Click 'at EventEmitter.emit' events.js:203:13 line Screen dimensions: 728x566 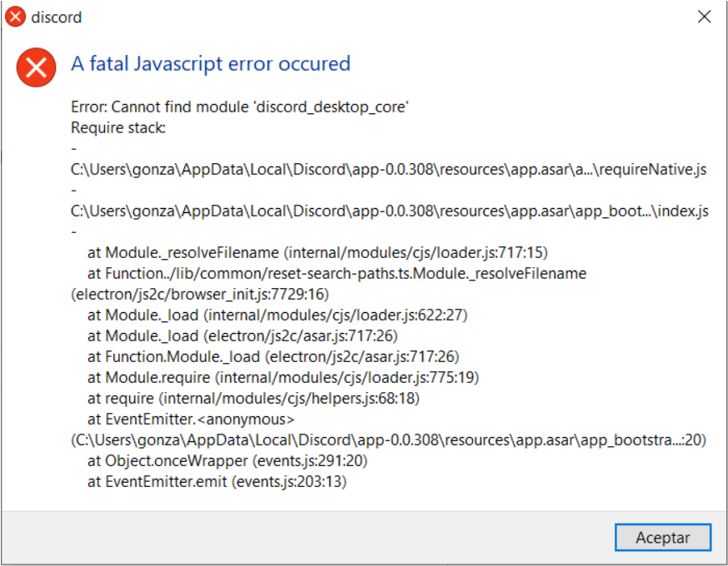217,482
